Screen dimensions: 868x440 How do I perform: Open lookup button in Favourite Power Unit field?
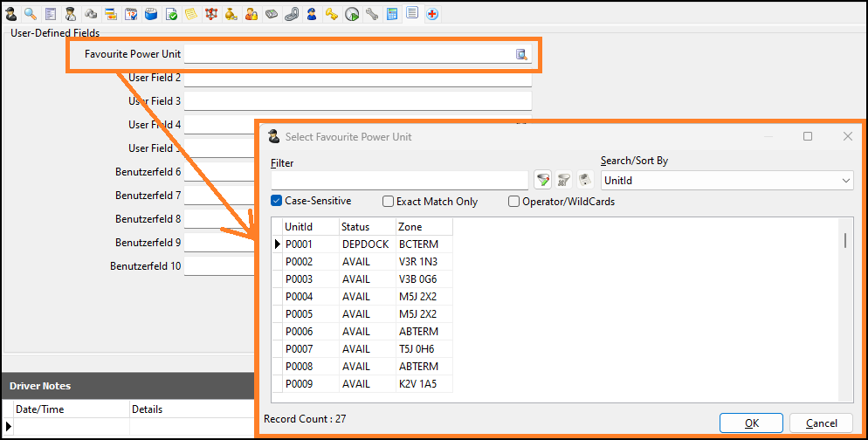coord(521,54)
